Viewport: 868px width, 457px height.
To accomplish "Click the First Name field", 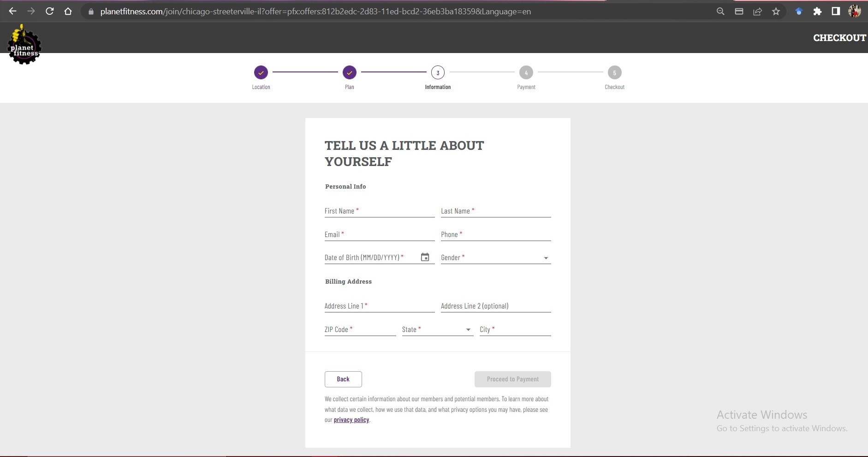I will click(380, 211).
